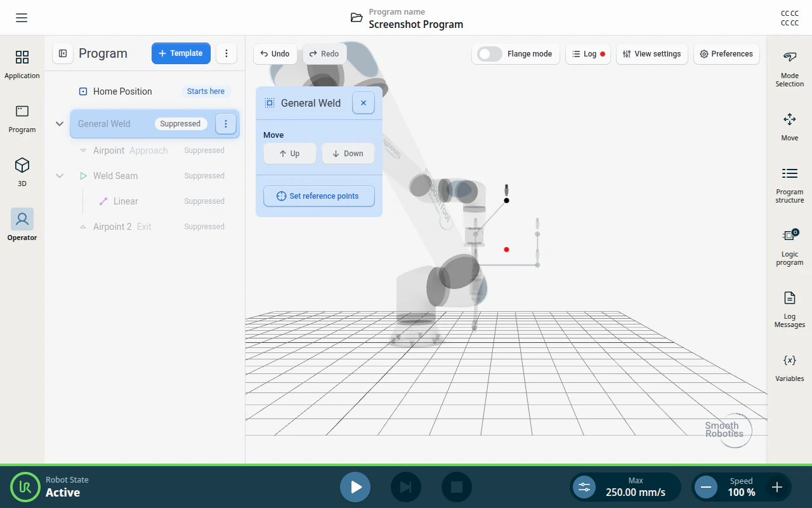Select the Linear tree item
This screenshot has height=508, width=812.
(x=155, y=201)
